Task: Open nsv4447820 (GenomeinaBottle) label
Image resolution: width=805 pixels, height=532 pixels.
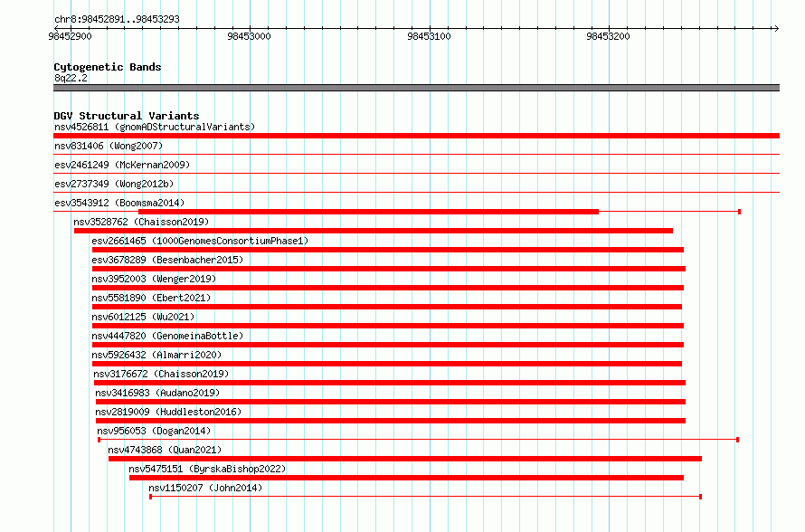Action: (167, 336)
